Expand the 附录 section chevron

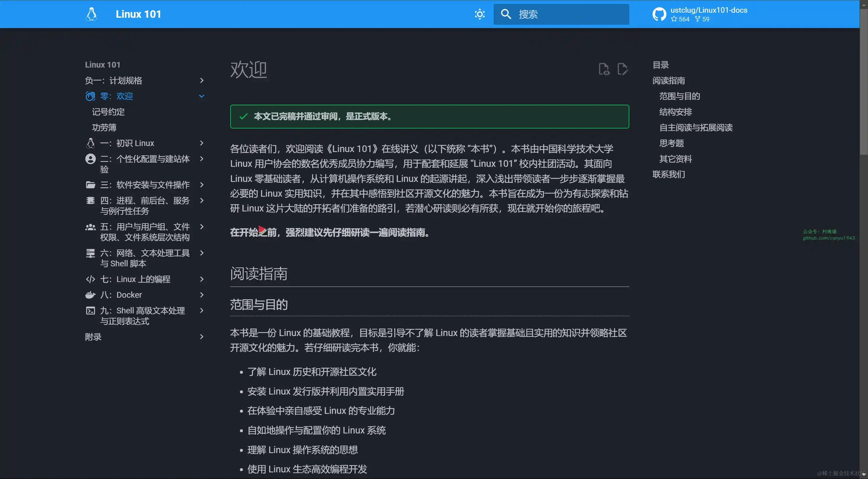pyautogui.click(x=202, y=337)
